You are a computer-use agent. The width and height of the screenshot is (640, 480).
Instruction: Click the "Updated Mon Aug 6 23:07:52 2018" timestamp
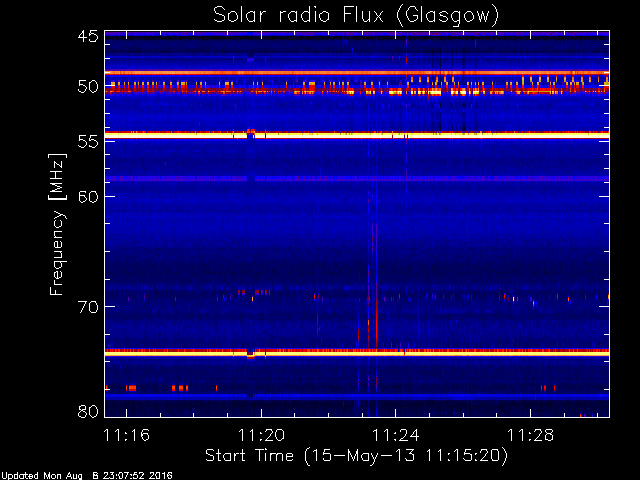coord(87,476)
